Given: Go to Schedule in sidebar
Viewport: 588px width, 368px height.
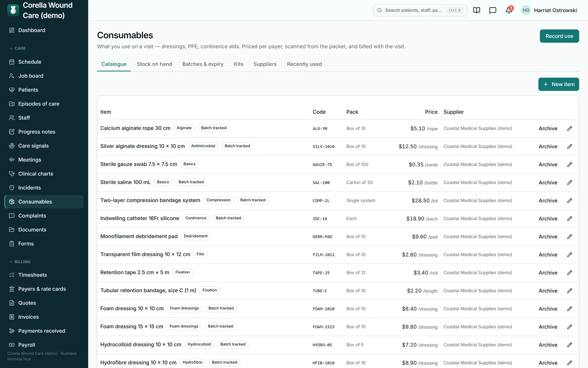Looking at the screenshot, I should point(44,62).
